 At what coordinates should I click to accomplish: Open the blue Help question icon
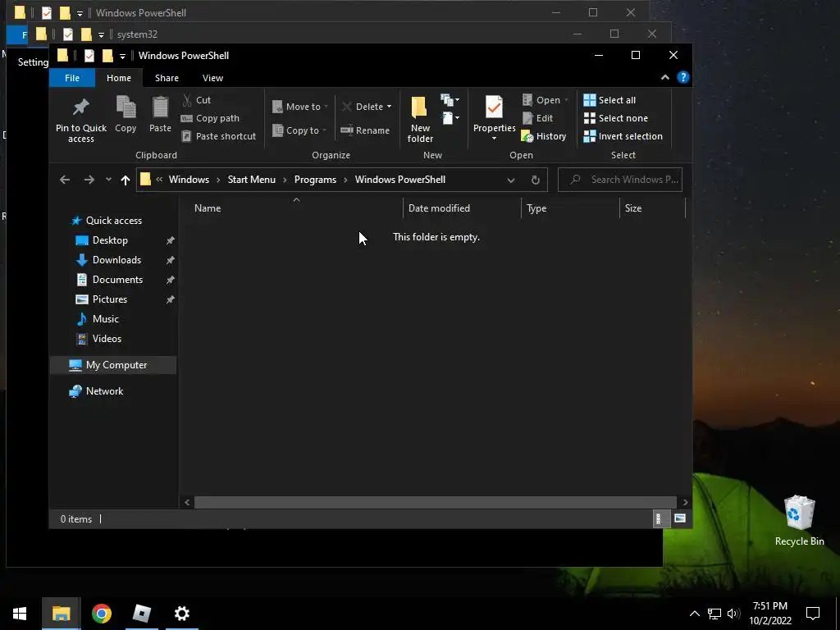click(x=683, y=78)
